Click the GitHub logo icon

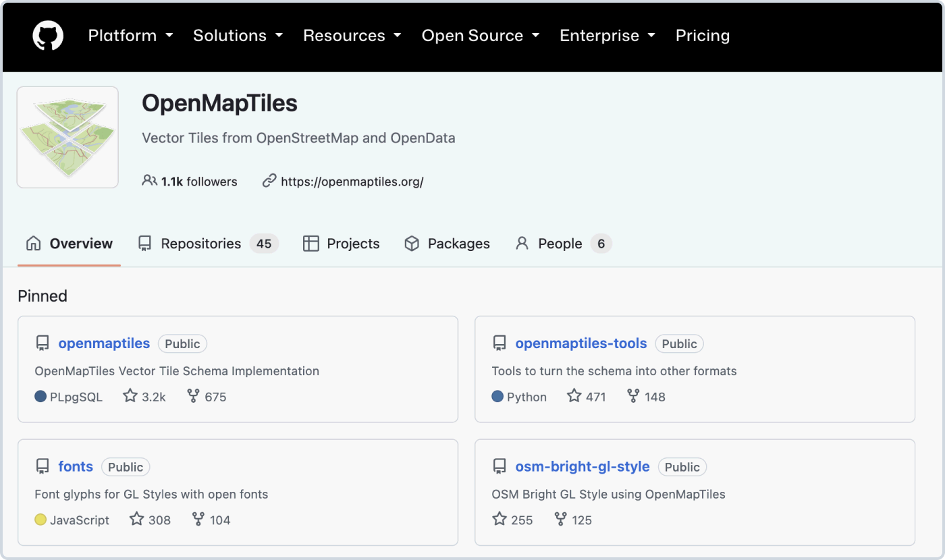(48, 36)
